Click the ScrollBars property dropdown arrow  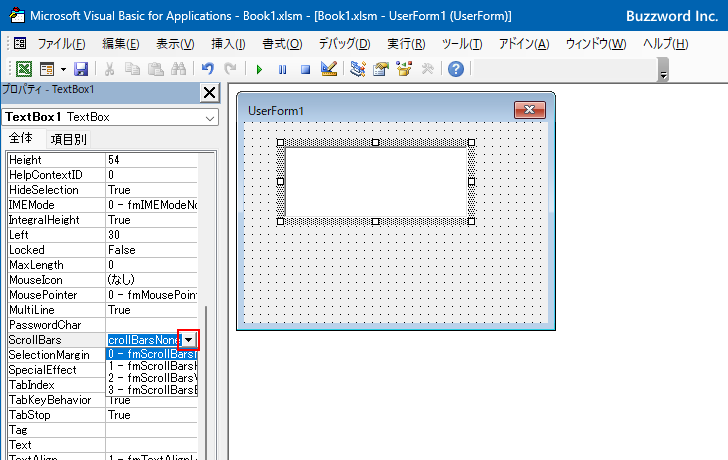(x=189, y=340)
